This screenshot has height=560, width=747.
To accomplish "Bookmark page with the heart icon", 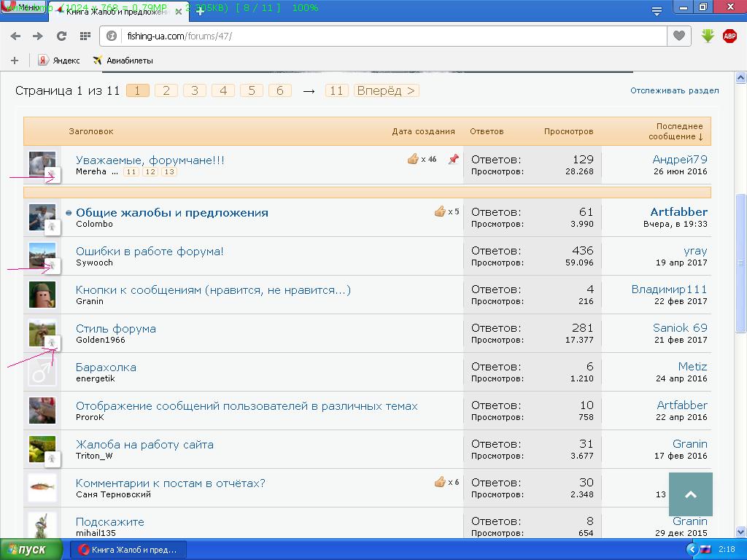I will click(x=679, y=36).
